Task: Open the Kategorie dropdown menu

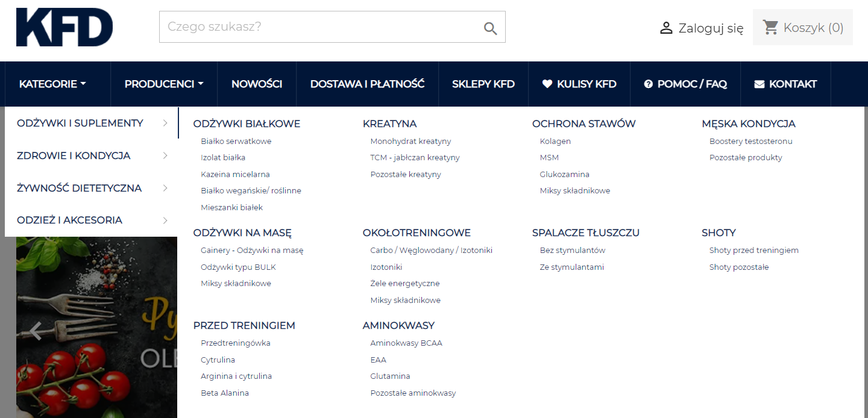Action: click(52, 84)
